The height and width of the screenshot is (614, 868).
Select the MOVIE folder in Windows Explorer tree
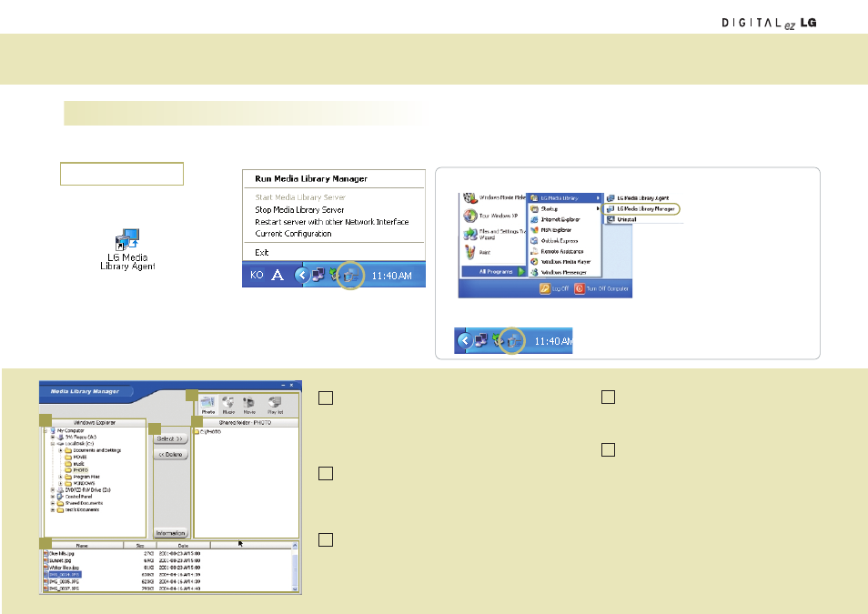pyautogui.click(x=76, y=457)
